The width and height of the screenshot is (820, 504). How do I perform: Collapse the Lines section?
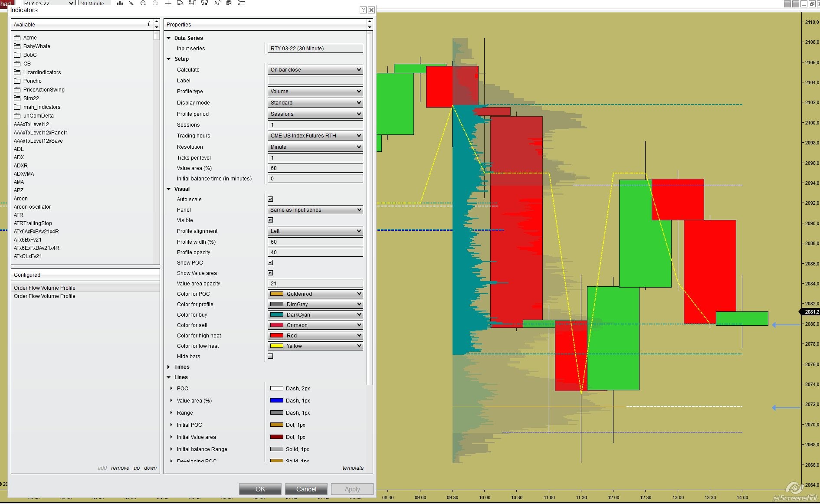169,377
